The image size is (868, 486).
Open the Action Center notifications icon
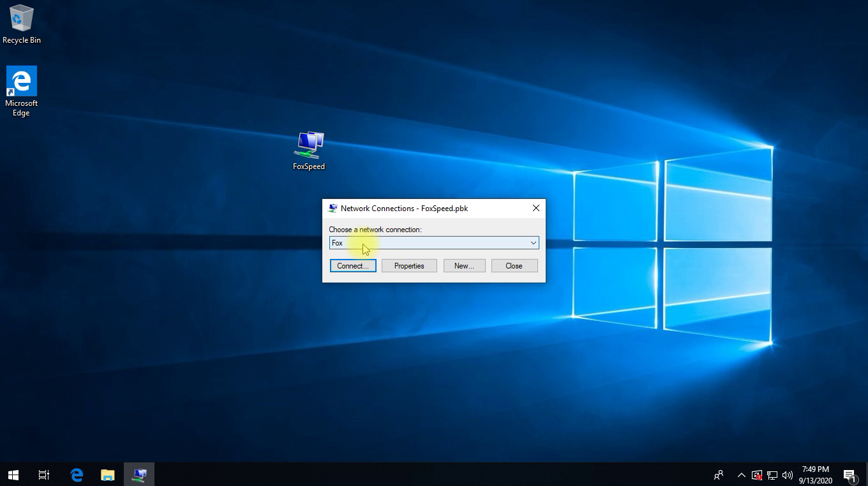849,475
